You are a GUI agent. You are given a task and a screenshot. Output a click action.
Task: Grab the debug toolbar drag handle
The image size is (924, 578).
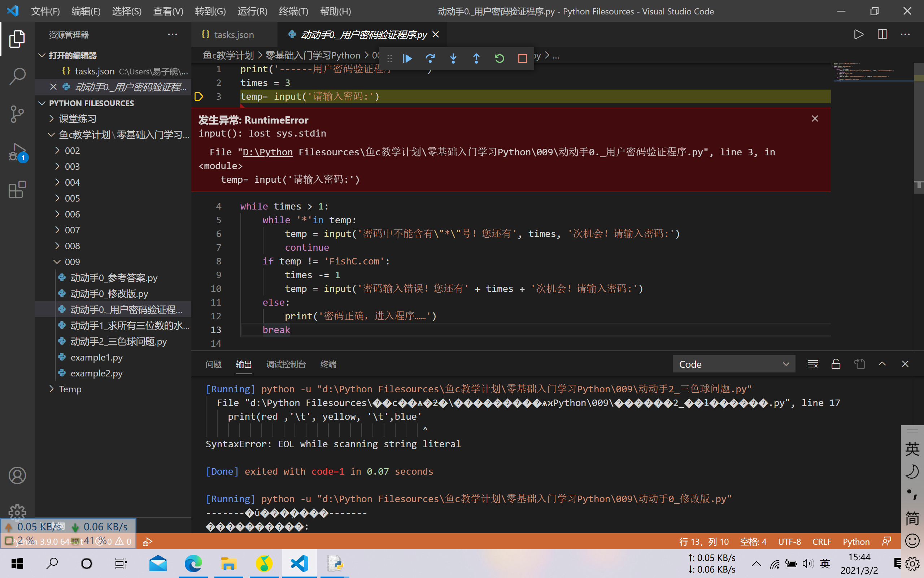tap(389, 59)
